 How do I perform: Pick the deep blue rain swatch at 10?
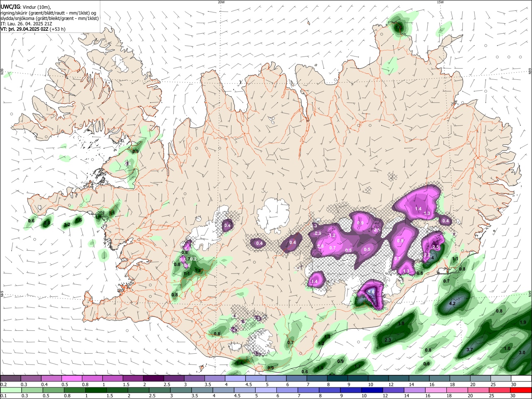[x=372, y=390]
